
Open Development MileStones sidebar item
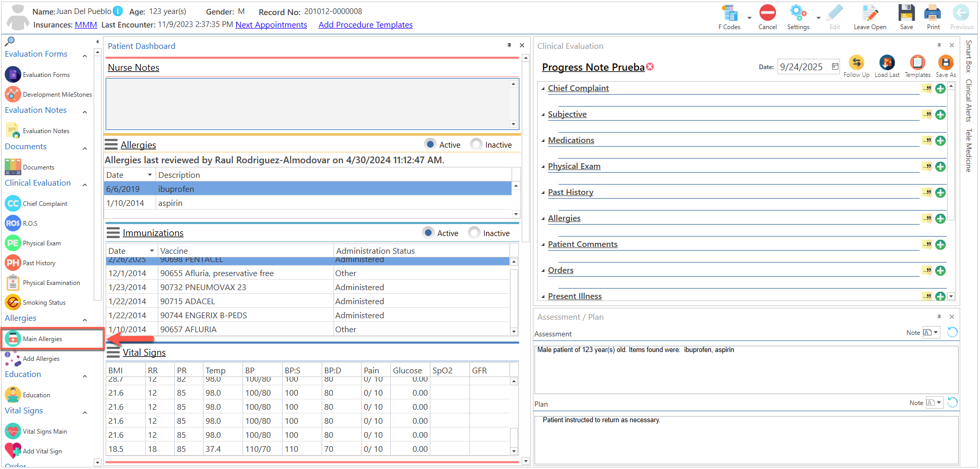(x=48, y=94)
